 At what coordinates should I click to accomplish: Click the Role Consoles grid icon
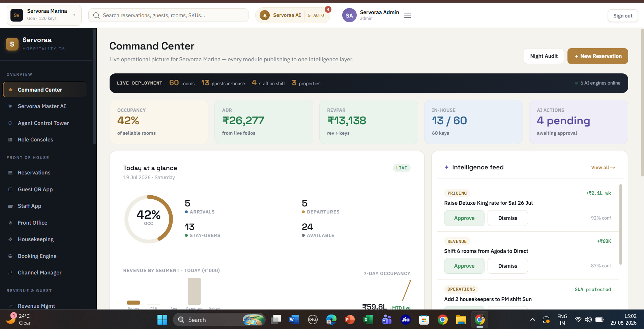(x=10, y=140)
